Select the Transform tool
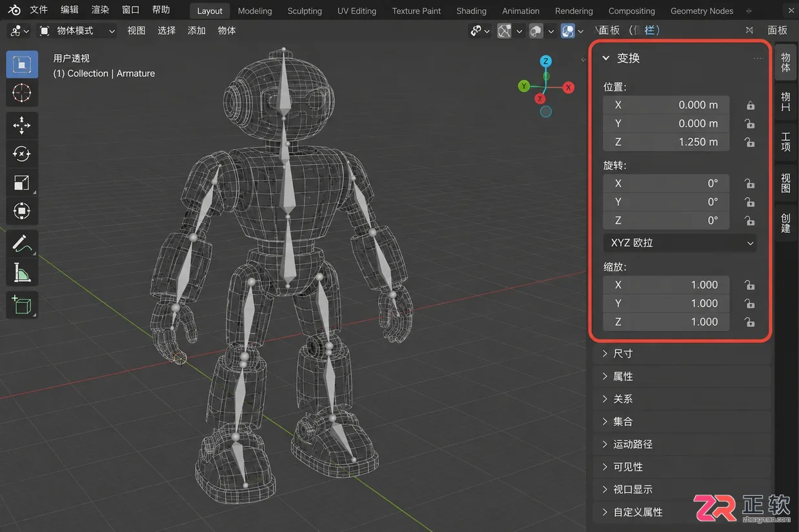The height and width of the screenshot is (532, 799). coord(22,211)
